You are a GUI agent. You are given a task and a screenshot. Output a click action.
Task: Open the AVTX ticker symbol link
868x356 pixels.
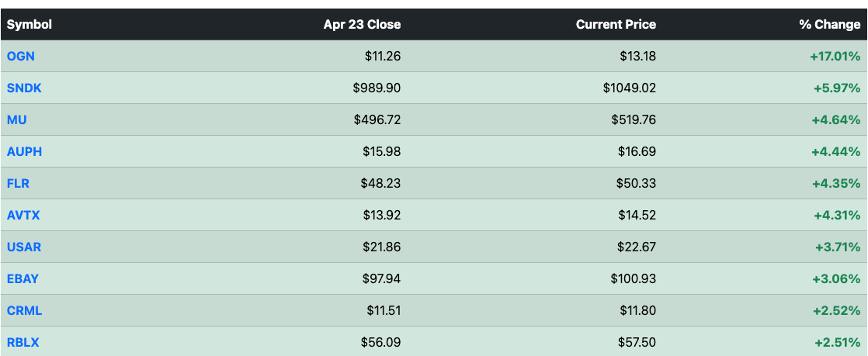23,215
